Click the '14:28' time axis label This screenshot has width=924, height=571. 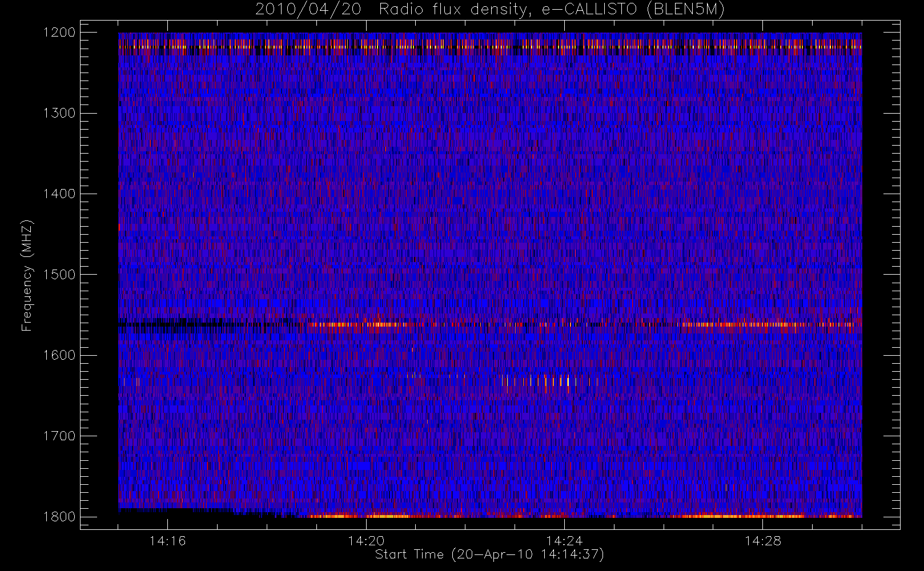[x=763, y=541]
